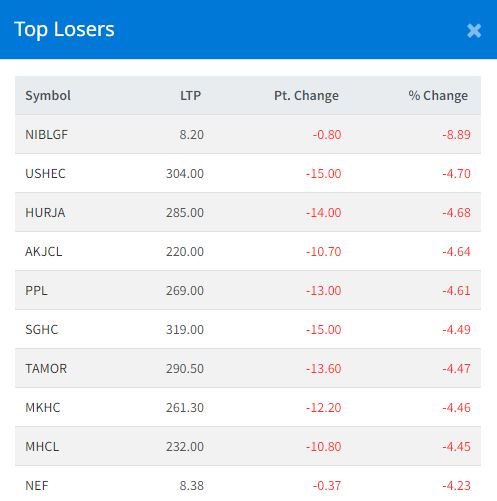Open the PPL symbol link
Image resolution: width=497 pixels, height=501 pixels.
point(36,291)
